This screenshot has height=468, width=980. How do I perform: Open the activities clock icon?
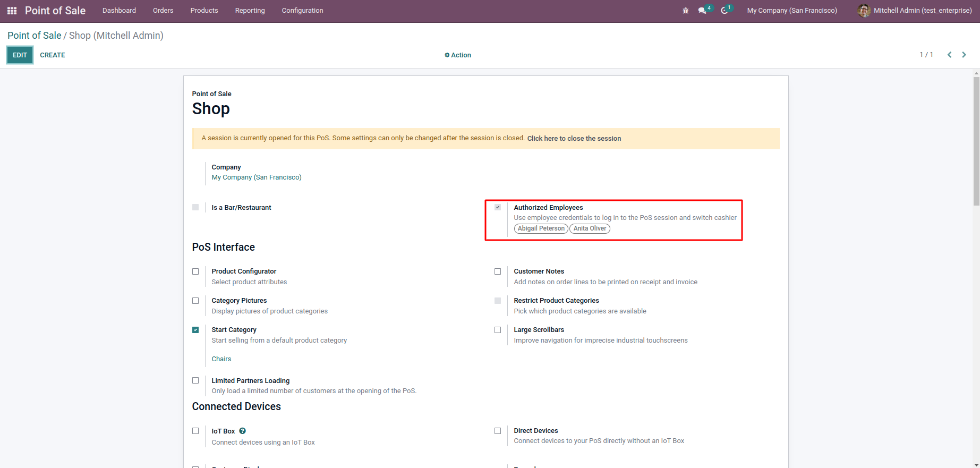click(x=725, y=11)
